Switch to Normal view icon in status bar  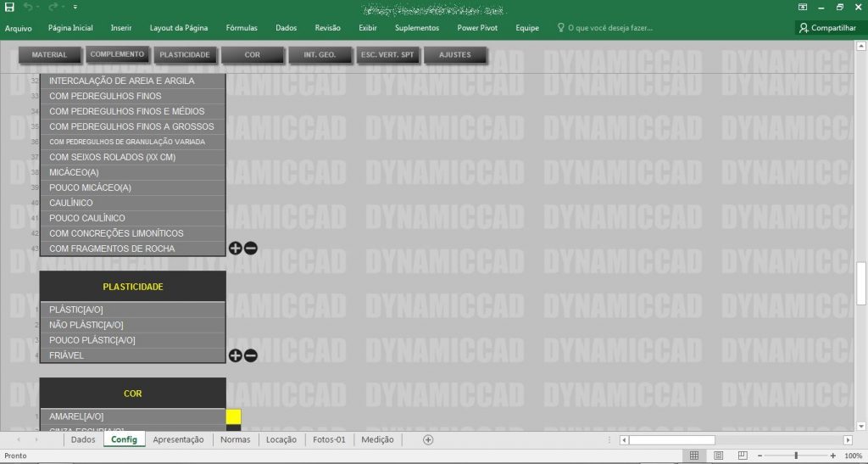pyautogui.click(x=693, y=456)
